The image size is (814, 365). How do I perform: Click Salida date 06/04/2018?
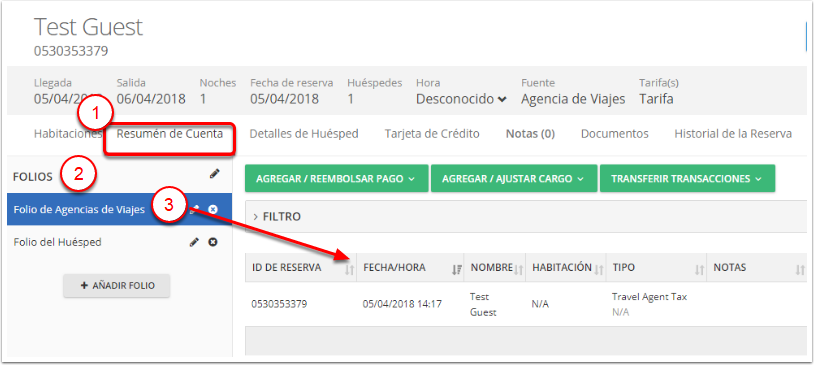pyautogui.click(x=151, y=99)
